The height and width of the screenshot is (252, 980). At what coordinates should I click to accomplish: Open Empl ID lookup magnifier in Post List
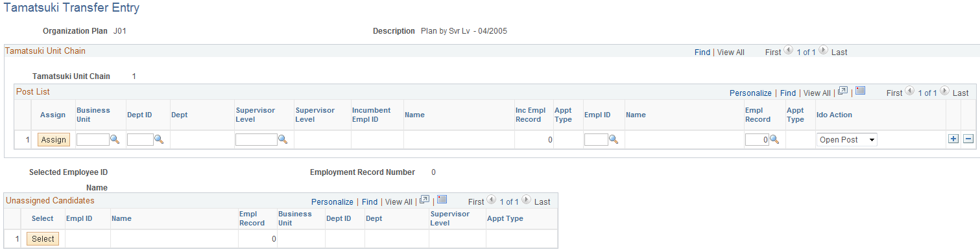click(x=614, y=139)
